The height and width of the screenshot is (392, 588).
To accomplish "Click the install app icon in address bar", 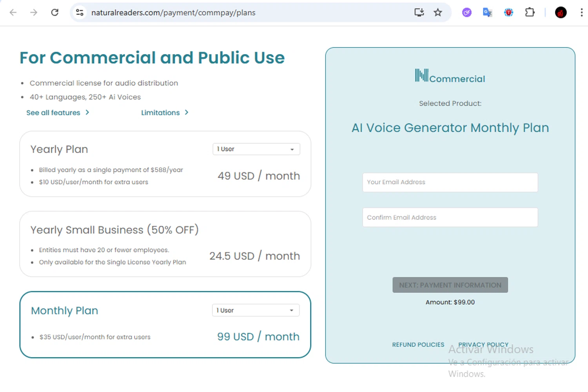I will 419,13.
